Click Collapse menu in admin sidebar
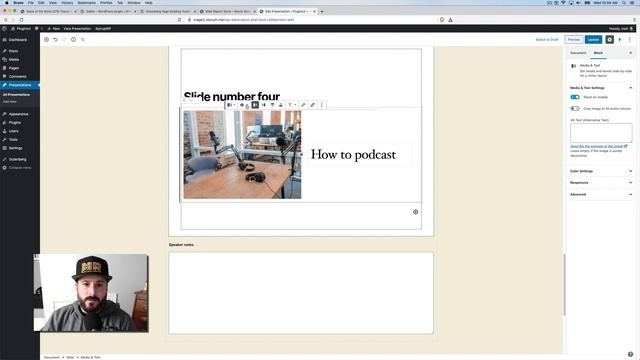Viewport: 640px width, 360px height. point(20,168)
